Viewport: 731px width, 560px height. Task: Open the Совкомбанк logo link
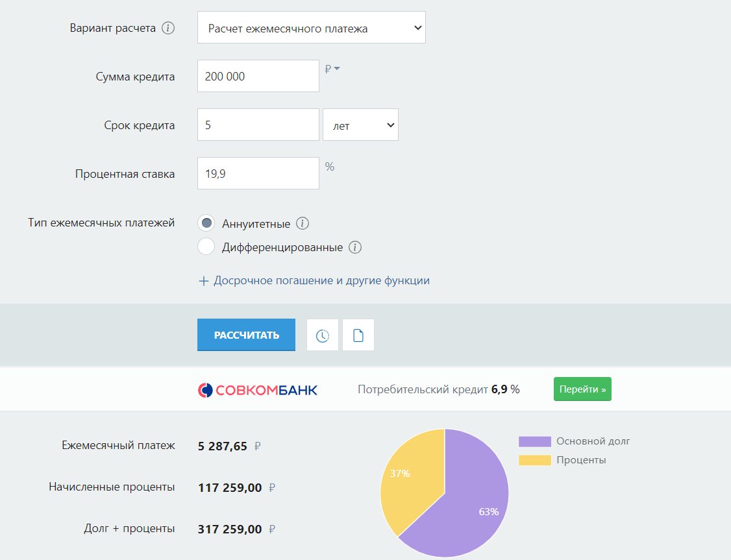pyautogui.click(x=258, y=390)
